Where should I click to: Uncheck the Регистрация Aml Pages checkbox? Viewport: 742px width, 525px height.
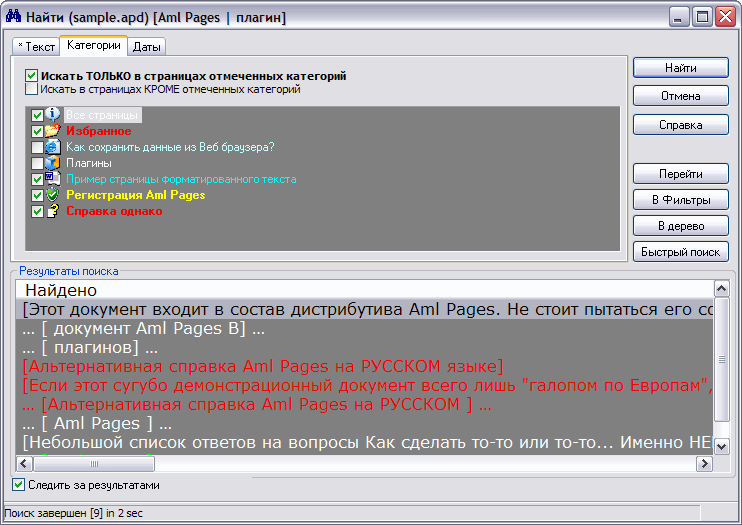pos(37,196)
